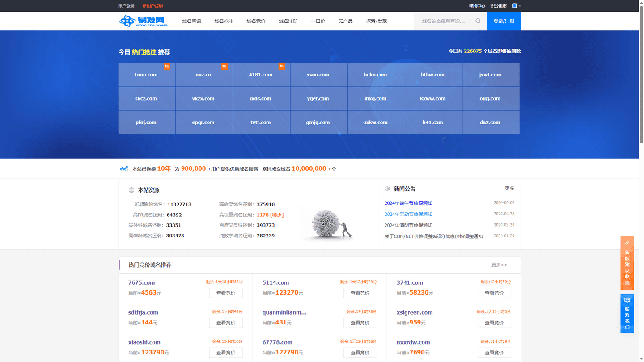Image resolution: width=644 pixels, height=362 pixels.
Task: Click the 易发网 site logo
Action: click(x=144, y=21)
